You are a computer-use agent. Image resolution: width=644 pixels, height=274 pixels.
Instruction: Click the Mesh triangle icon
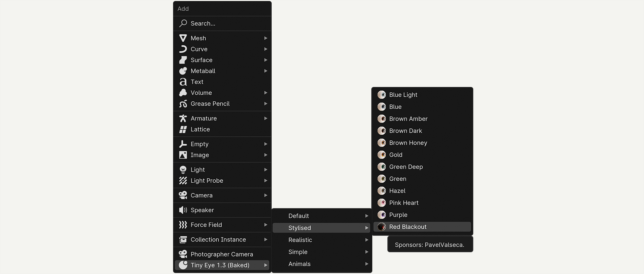point(183,38)
